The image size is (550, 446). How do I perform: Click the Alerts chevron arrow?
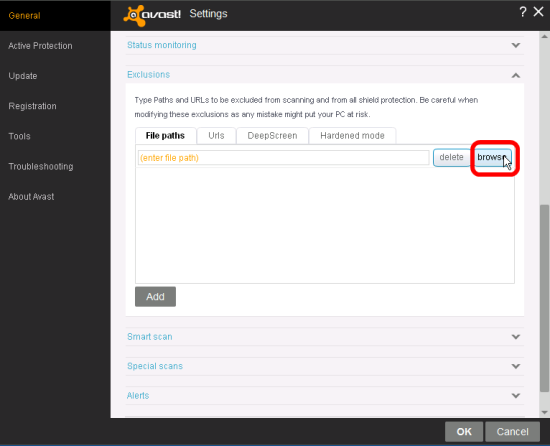[516, 396]
